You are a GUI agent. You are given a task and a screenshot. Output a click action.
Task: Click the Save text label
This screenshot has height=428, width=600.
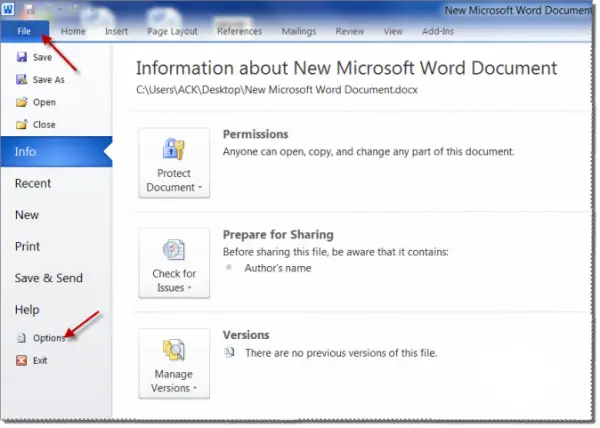tap(42, 57)
